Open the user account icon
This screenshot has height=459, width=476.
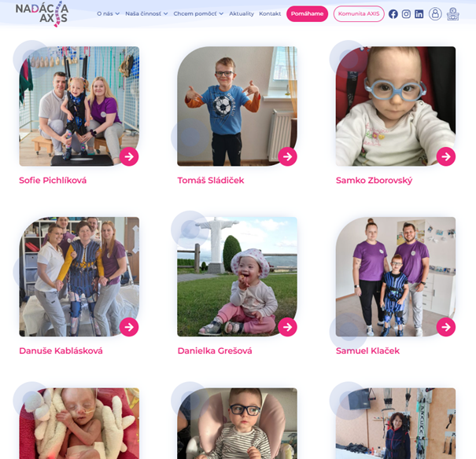point(435,14)
